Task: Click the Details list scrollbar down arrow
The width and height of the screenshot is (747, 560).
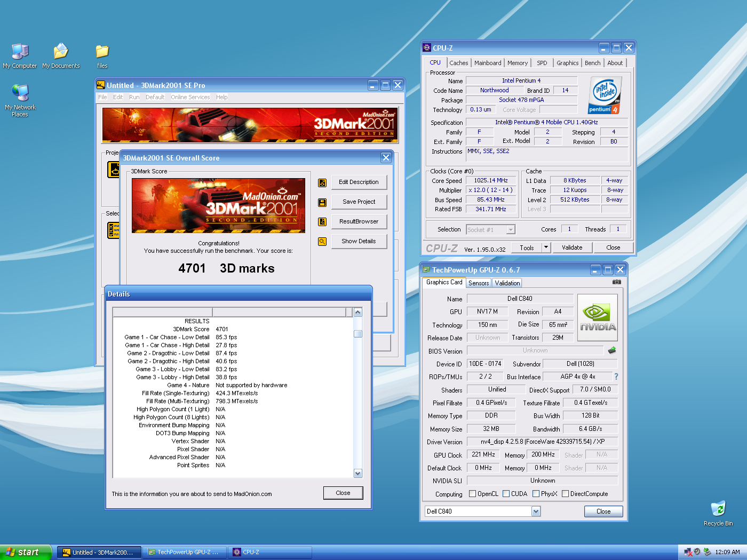Action: pyautogui.click(x=358, y=474)
